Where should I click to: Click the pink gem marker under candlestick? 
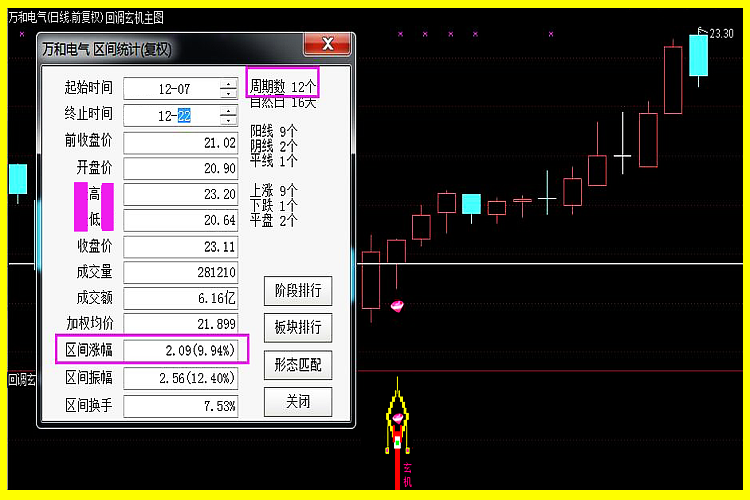click(397, 305)
